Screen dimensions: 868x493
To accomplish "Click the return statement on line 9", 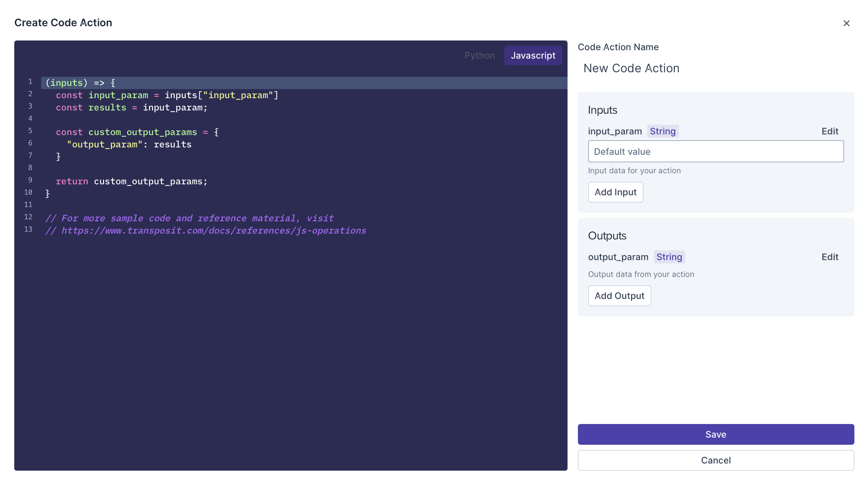I will [72, 181].
